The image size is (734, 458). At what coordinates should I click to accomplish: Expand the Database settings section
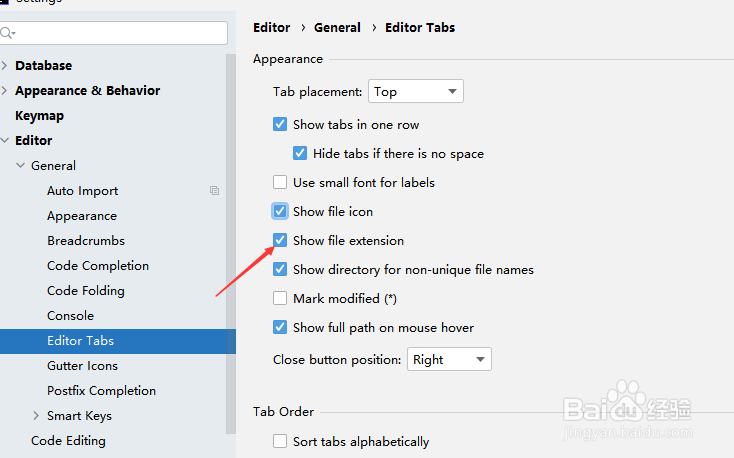(x=5, y=66)
